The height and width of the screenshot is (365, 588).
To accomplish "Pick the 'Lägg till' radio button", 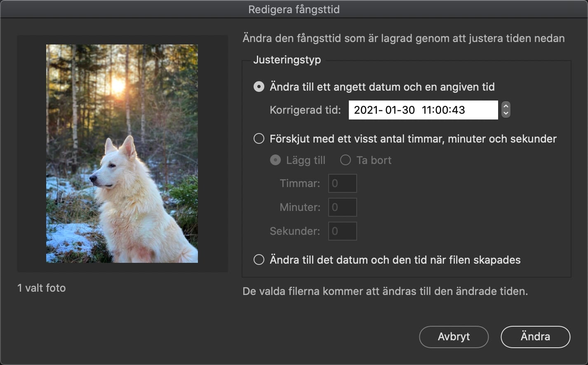I will coord(275,160).
